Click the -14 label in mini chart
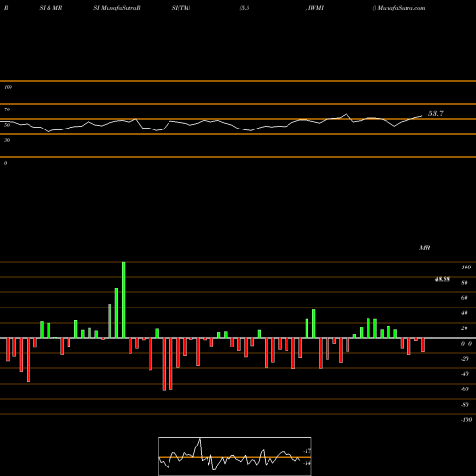The height and width of the screenshot is (476, 476). [x=307, y=463]
